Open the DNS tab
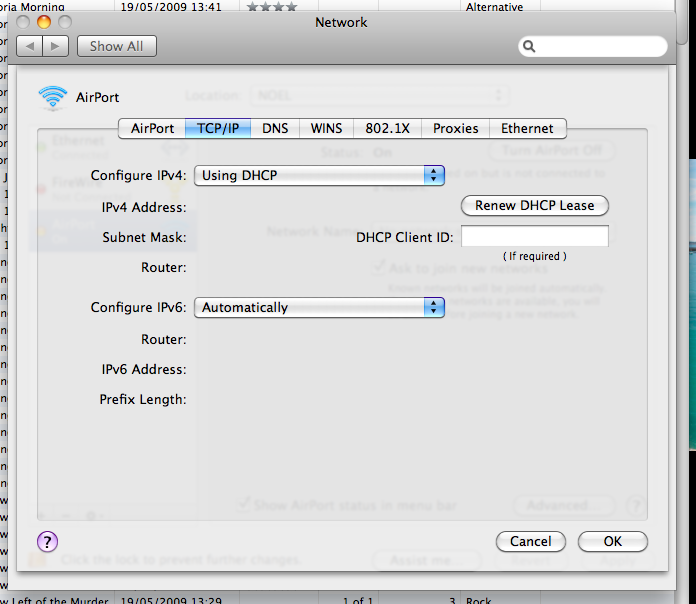The image size is (696, 604). [275, 129]
